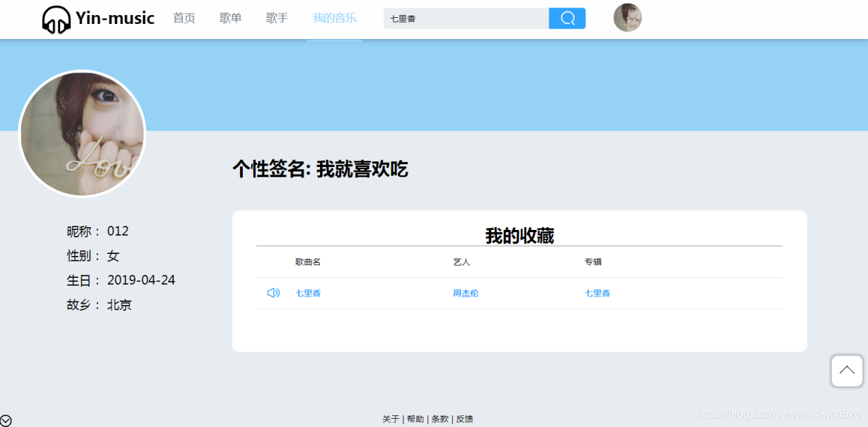Click 关于 footer link

(391, 419)
